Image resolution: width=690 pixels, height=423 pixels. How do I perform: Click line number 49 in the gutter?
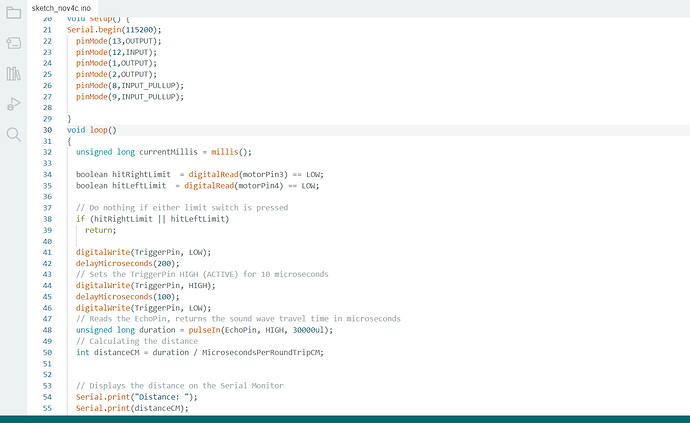tap(47, 341)
